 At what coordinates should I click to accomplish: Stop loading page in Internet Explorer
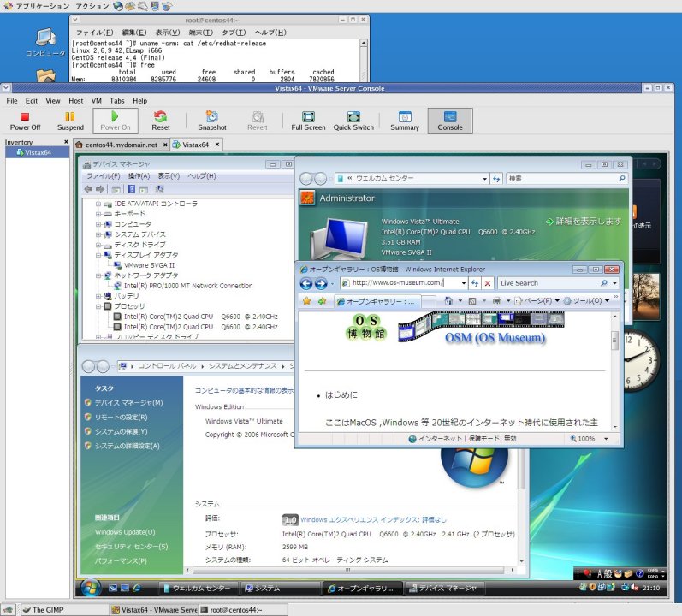click(488, 283)
